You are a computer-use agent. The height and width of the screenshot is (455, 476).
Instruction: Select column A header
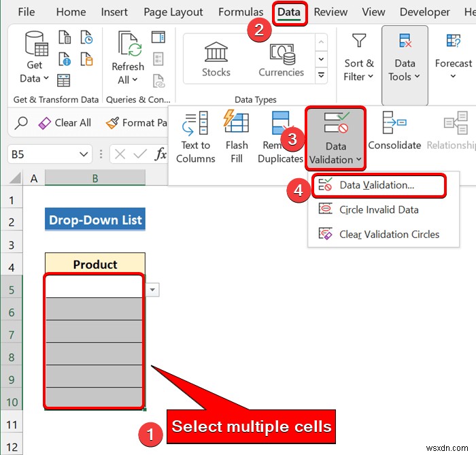click(x=34, y=178)
